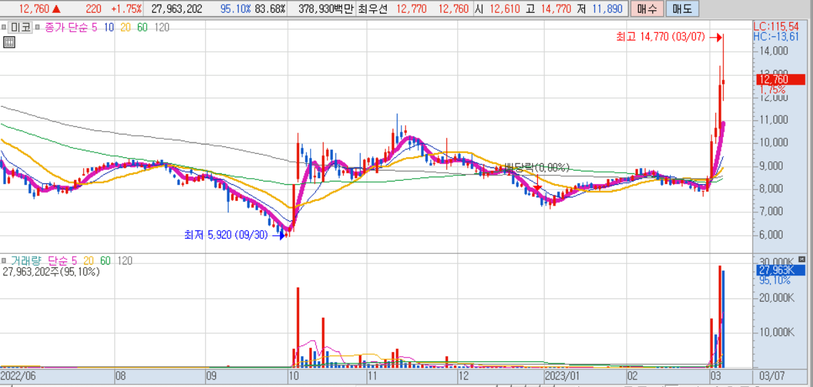
Task: Click the 최우선 label in top bar
Action: (372, 9)
